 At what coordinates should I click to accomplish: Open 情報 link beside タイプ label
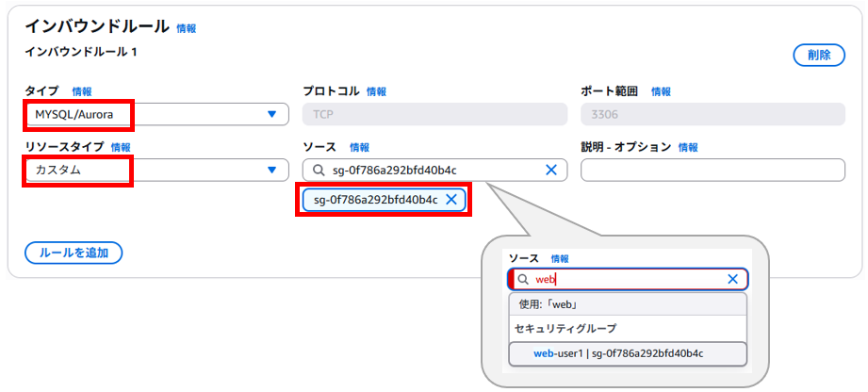(x=82, y=91)
